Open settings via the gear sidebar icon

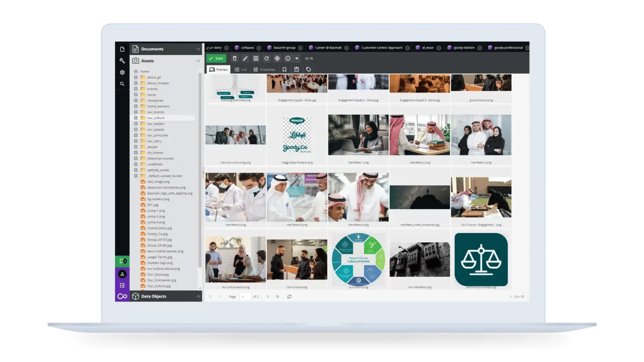tap(123, 73)
